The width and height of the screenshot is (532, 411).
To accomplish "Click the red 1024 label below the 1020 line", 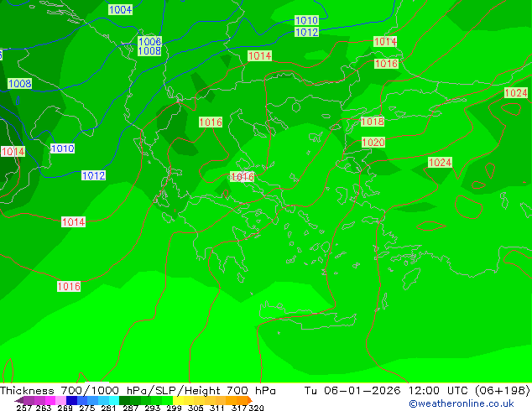I will [x=440, y=163].
